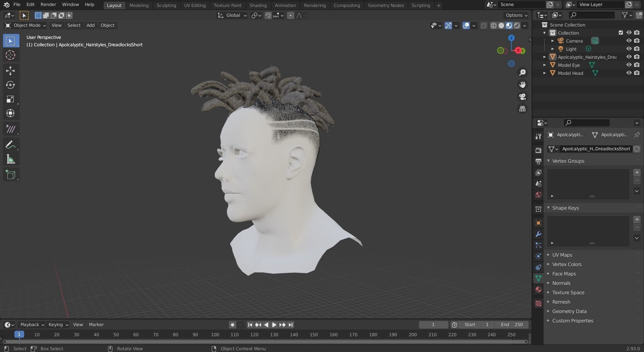This screenshot has height=352, width=644.
Task: Open the Options dropdown
Action: (x=516, y=15)
